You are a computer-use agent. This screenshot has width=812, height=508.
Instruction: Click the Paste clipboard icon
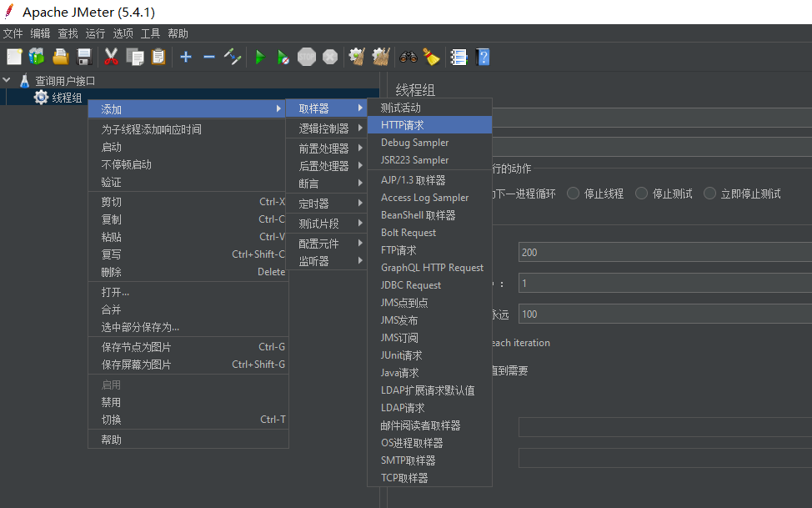point(158,57)
